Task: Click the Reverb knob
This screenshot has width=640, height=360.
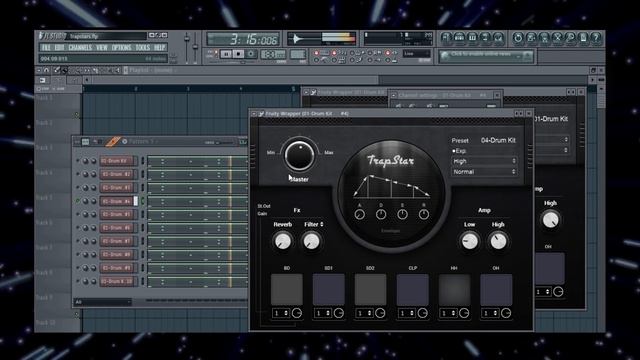Action: (x=282, y=241)
